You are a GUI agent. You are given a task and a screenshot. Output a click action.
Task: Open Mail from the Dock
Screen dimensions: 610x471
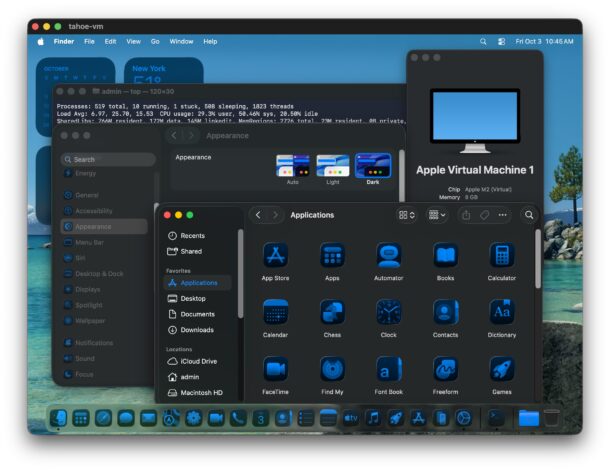click(149, 418)
